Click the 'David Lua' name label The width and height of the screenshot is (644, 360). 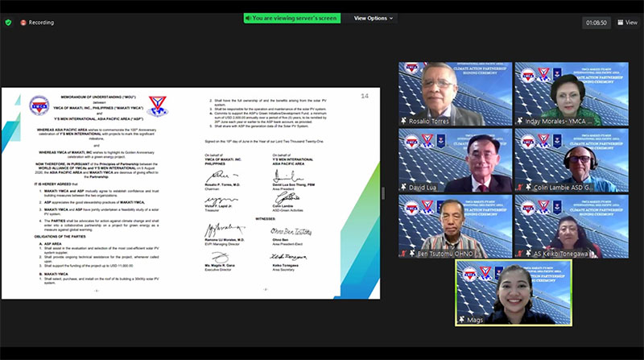(x=423, y=188)
